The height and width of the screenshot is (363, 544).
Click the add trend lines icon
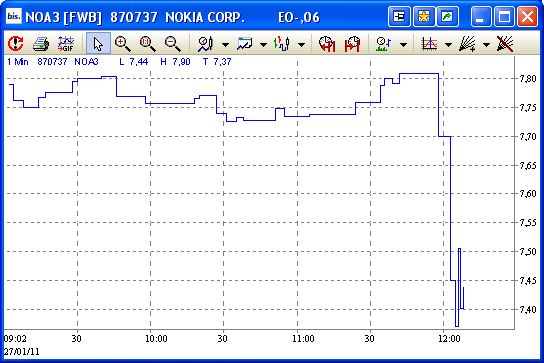[467, 44]
